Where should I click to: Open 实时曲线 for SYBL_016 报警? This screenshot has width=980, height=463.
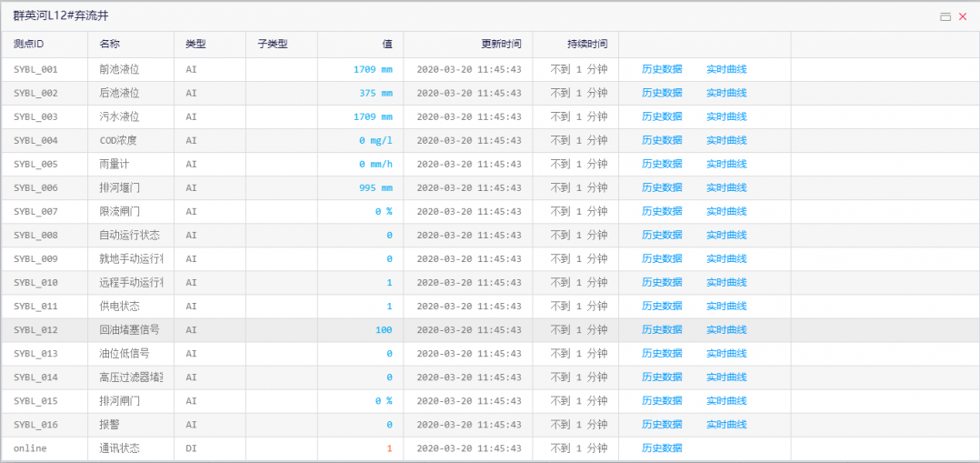click(726, 425)
